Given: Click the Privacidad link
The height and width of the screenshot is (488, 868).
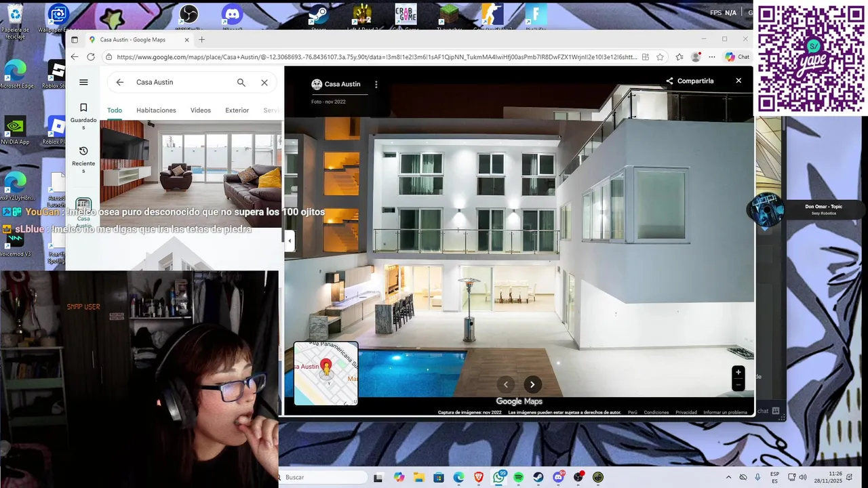Looking at the screenshot, I should coord(686,412).
